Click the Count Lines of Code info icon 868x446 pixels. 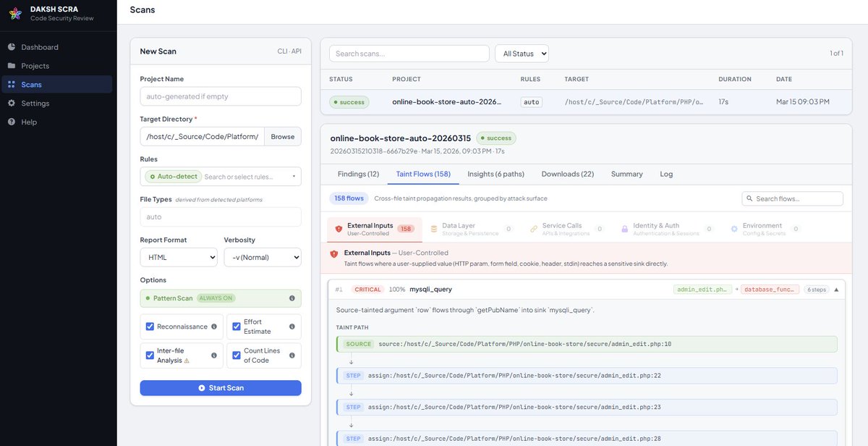[292, 355]
